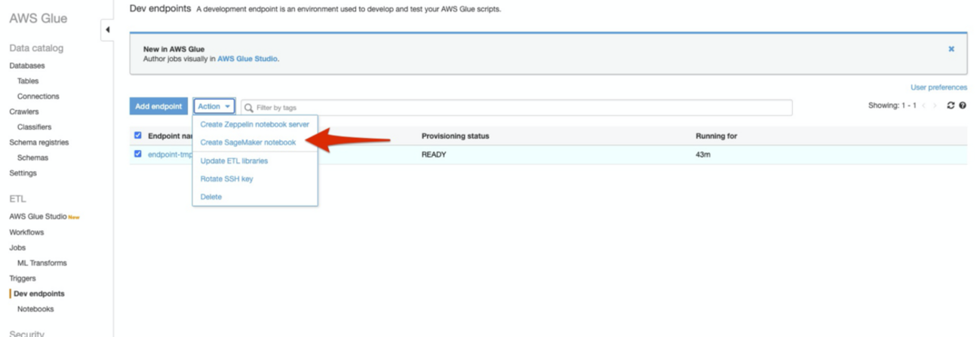The width and height of the screenshot is (980, 337).
Task: Click the READY status cell
Action: (x=434, y=154)
